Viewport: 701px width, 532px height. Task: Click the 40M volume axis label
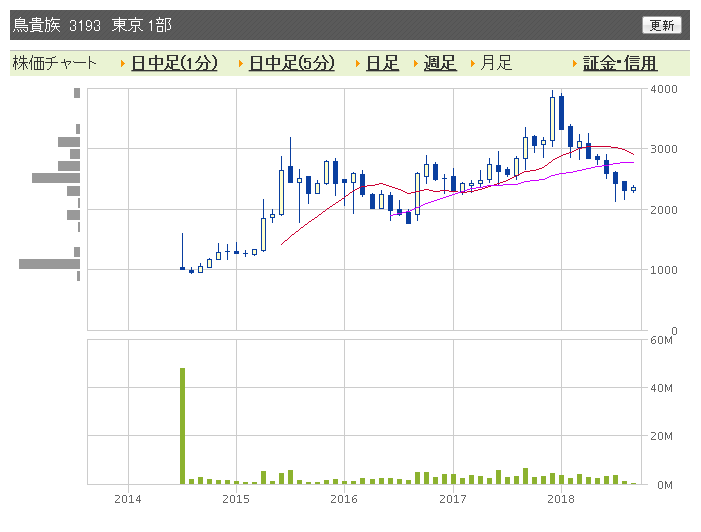coord(662,388)
